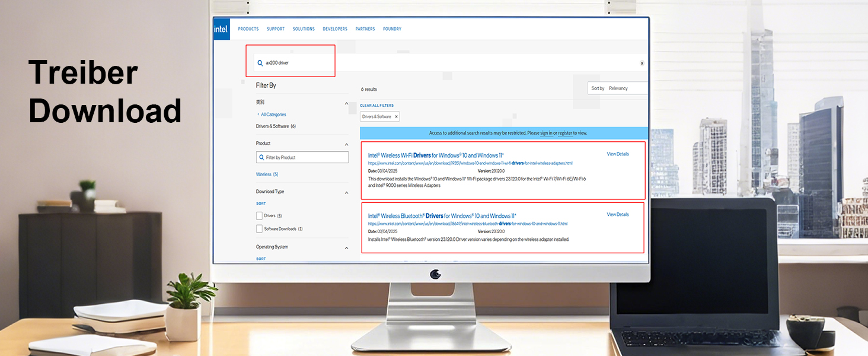
Task: Check the Software Downloads checkbox
Action: pos(259,229)
